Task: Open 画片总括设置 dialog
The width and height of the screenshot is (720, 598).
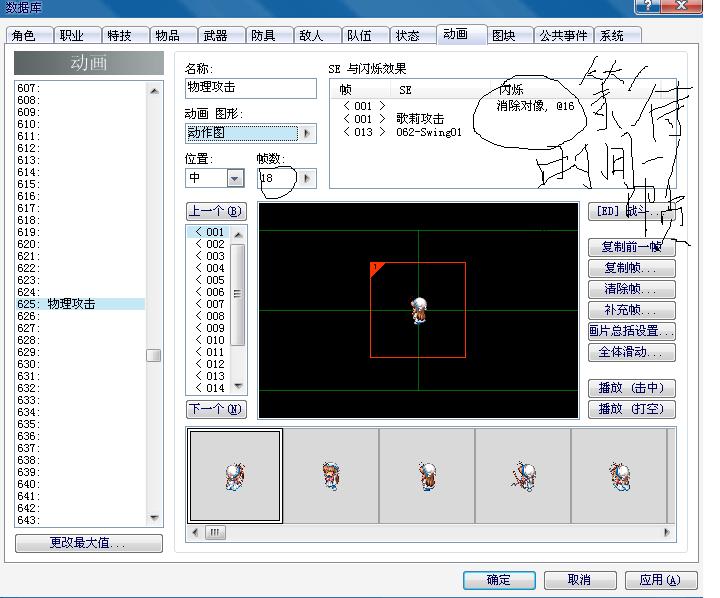Action: [x=631, y=331]
